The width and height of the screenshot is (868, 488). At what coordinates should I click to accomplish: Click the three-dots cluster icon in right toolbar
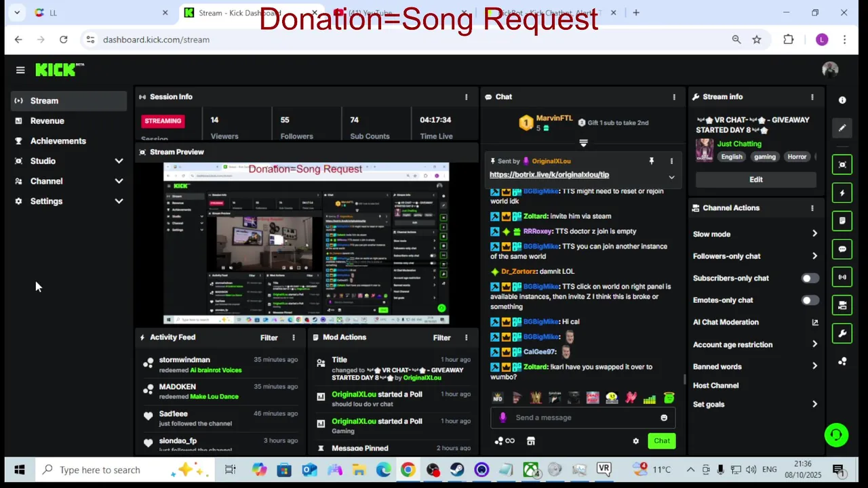[842, 362]
